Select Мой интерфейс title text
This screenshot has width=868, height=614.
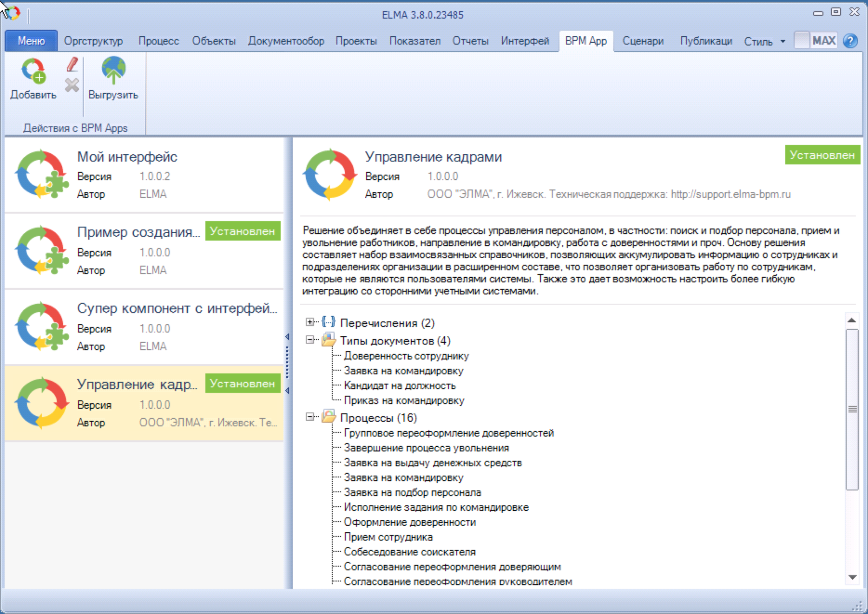pos(127,157)
